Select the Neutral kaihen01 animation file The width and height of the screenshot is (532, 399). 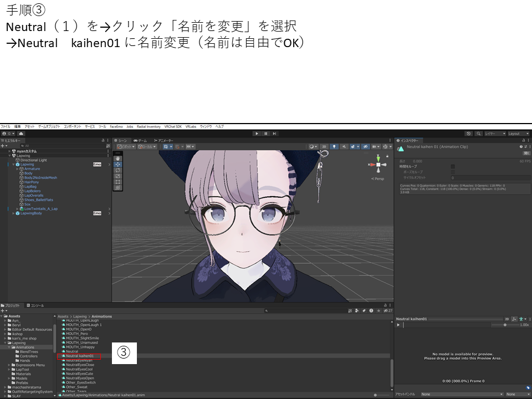point(79,356)
